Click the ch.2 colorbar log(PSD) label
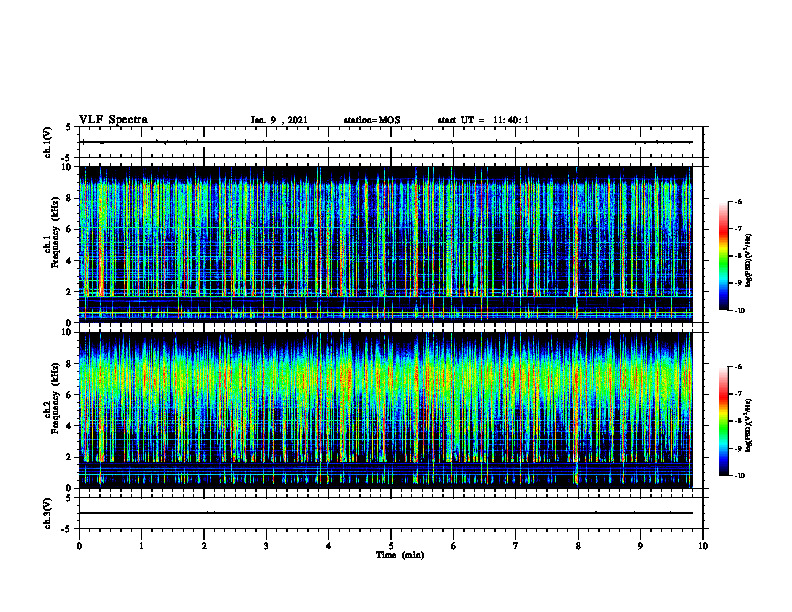This screenshot has width=792, height=612. tap(749, 425)
